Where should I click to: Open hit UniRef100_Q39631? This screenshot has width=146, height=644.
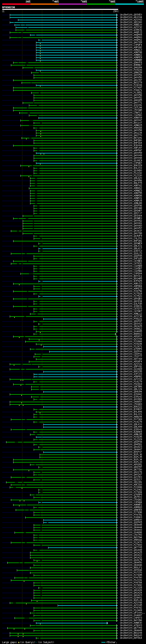coord(131,30)
